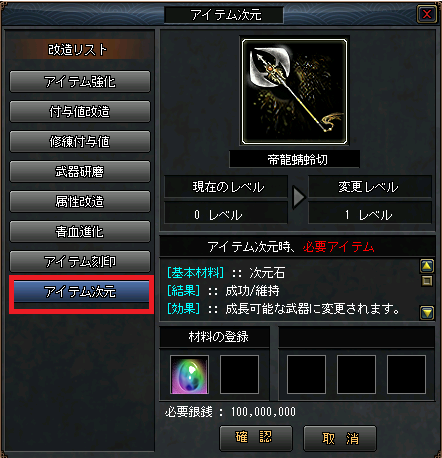Close the アイテム次元 window
442x458 pixels.
point(427,14)
